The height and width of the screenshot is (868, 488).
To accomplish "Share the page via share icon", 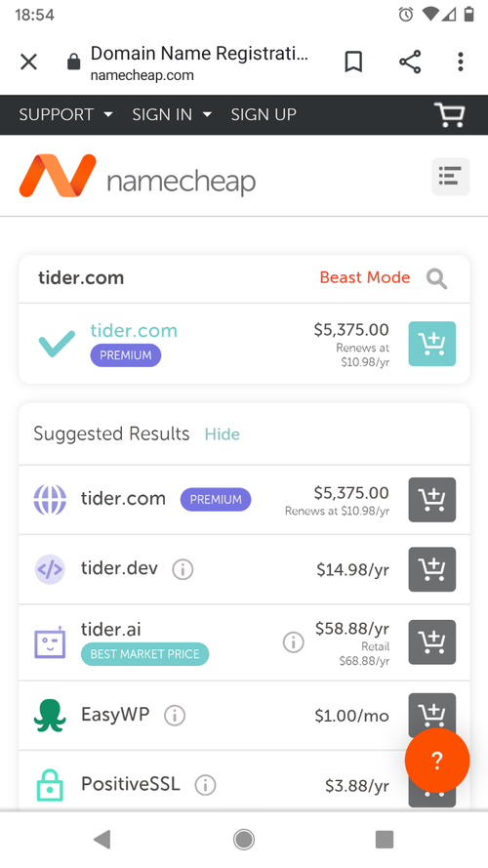I will [410, 62].
